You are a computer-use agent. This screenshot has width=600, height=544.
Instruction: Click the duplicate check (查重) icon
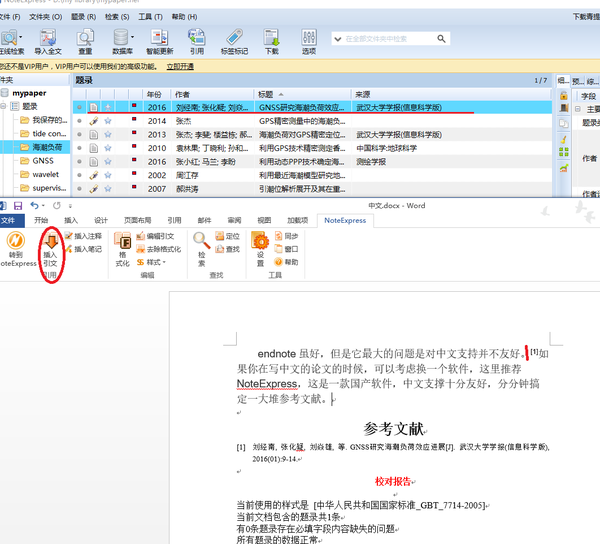(x=85, y=38)
